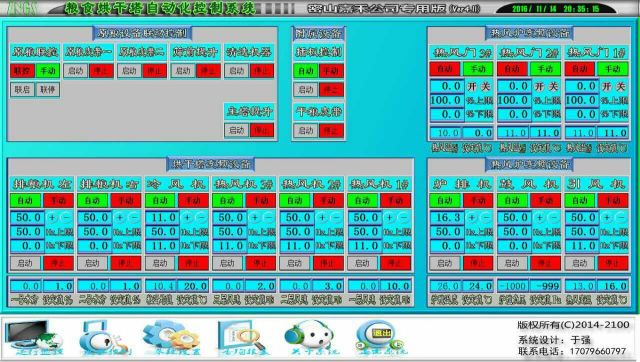Switch 原粮联控 to 手动 mode
This screenshot has height=362, width=640.
[48, 71]
